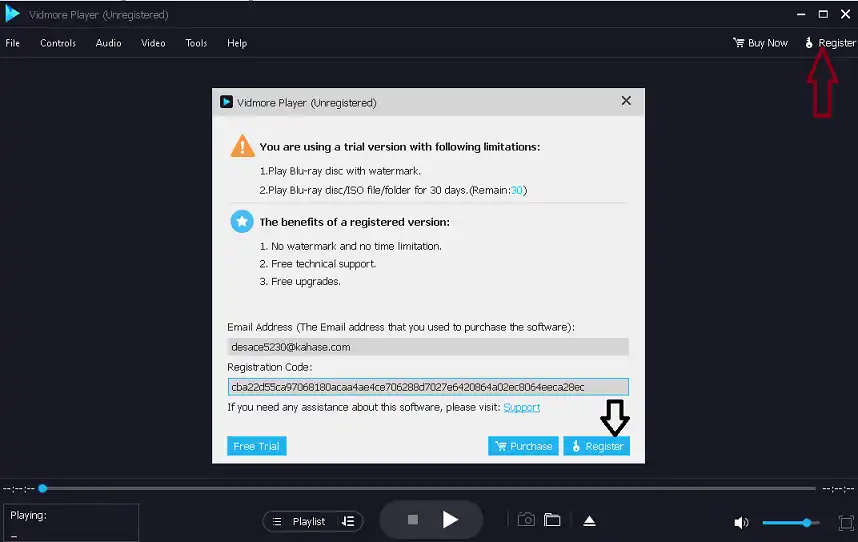Mute audio with the speaker icon
The image size is (858, 542).
click(741, 522)
